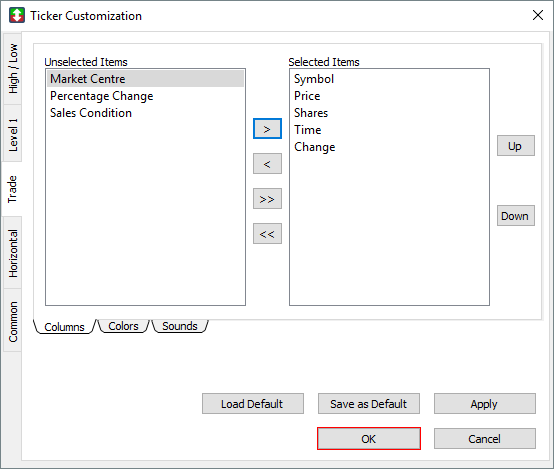Open the High / Low side tab

[13, 69]
